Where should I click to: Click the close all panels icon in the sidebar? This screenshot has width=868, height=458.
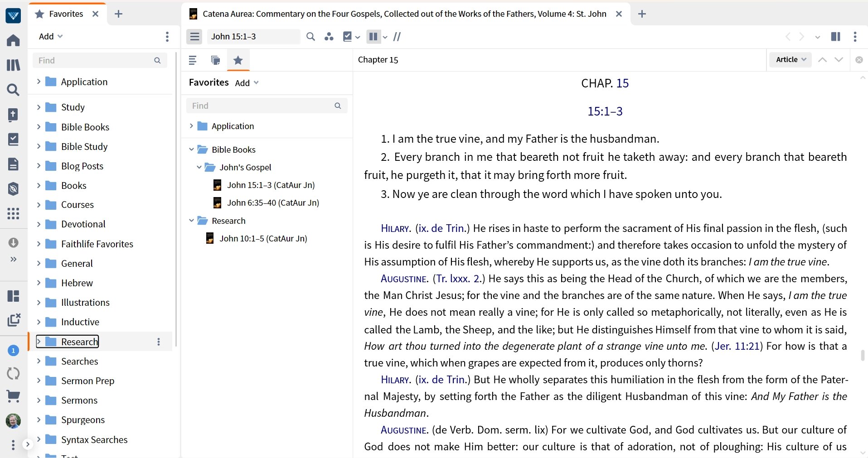click(14, 320)
